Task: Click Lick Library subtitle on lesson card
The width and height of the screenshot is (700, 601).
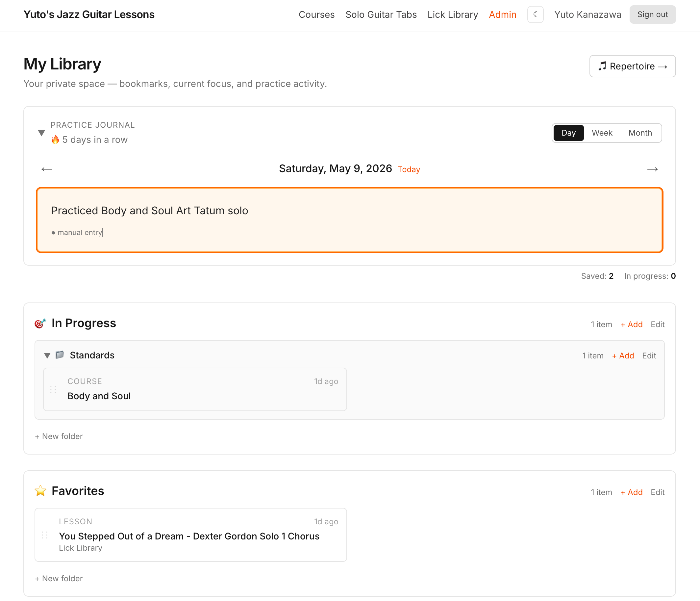Action: click(80, 548)
